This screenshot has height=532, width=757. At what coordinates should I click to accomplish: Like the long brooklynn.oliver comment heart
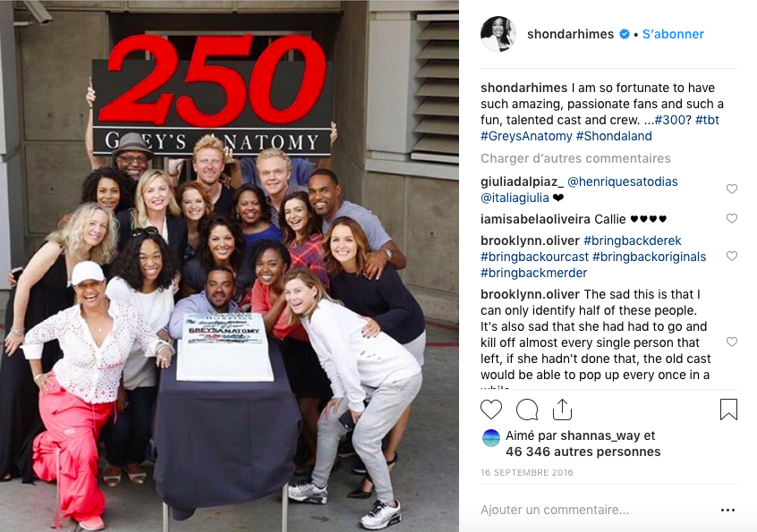coord(732,342)
